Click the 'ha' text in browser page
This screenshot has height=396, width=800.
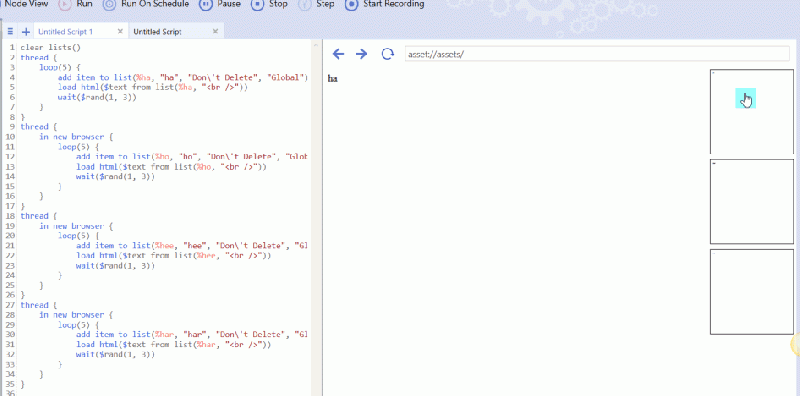click(332, 79)
